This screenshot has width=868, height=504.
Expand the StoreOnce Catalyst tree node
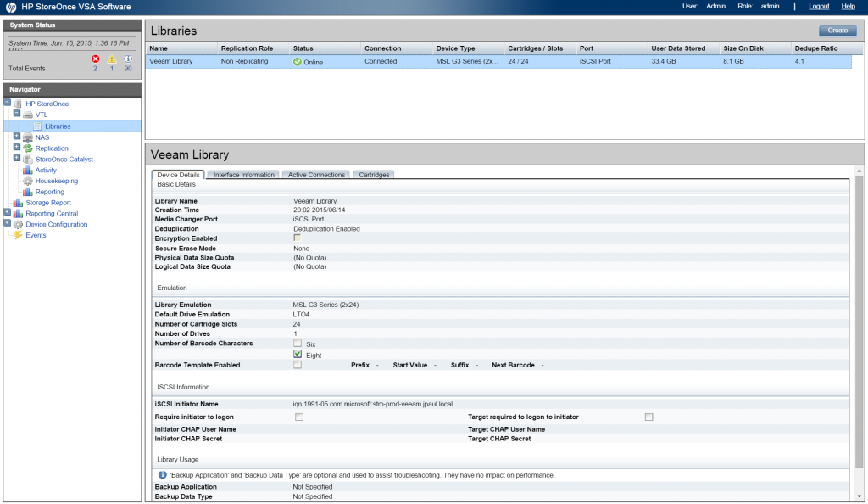point(17,158)
